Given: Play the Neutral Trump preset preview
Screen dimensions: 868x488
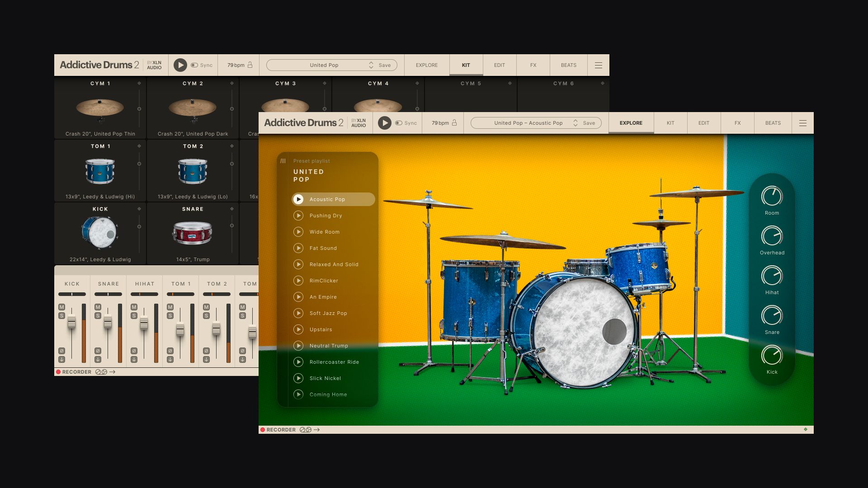Looking at the screenshot, I should (x=298, y=346).
